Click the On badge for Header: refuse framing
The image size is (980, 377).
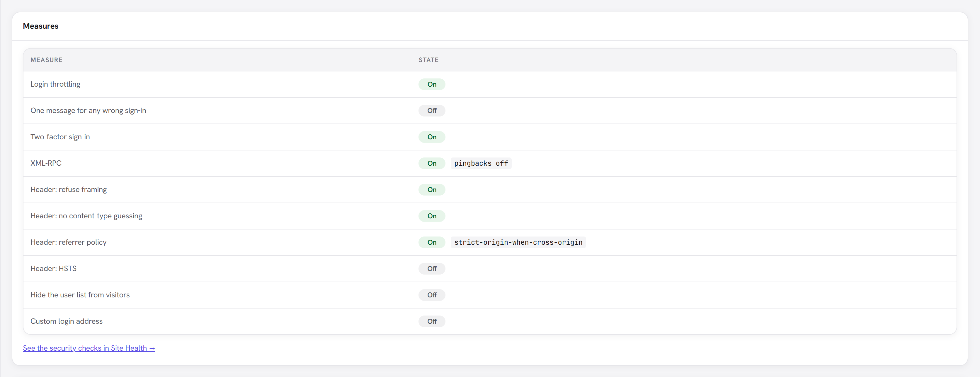pos(432,190)
